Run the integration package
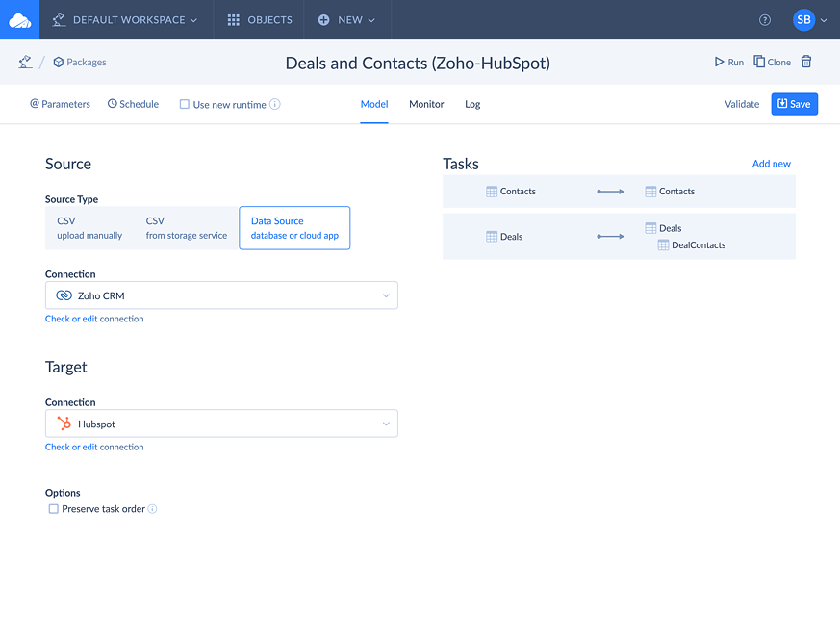 coord(728,62)
